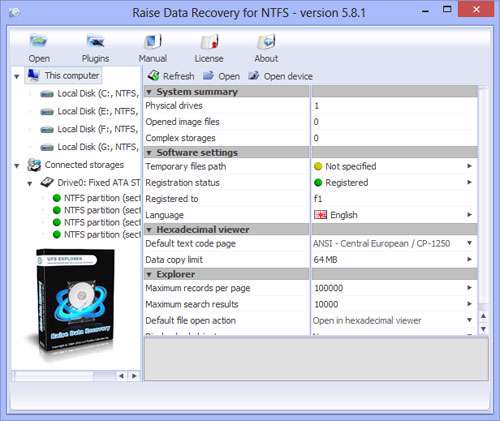Collapse the Drive0 tree node
The height and width of the screenshot is (421, 500).
pyautogui.click(x=30, y=183)
